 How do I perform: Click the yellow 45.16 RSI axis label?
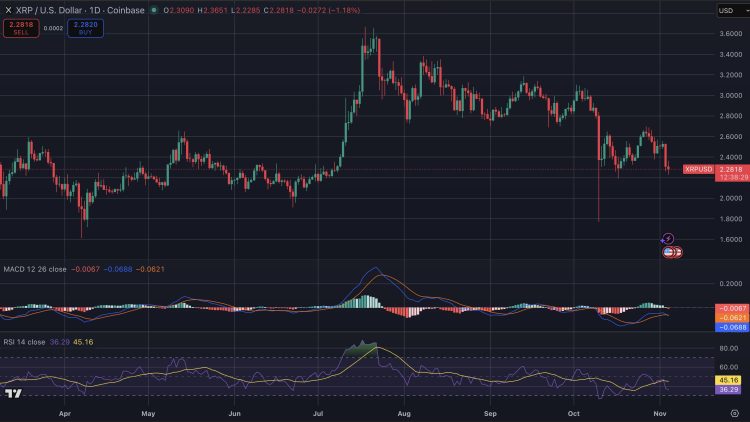(x=729, y=380)
